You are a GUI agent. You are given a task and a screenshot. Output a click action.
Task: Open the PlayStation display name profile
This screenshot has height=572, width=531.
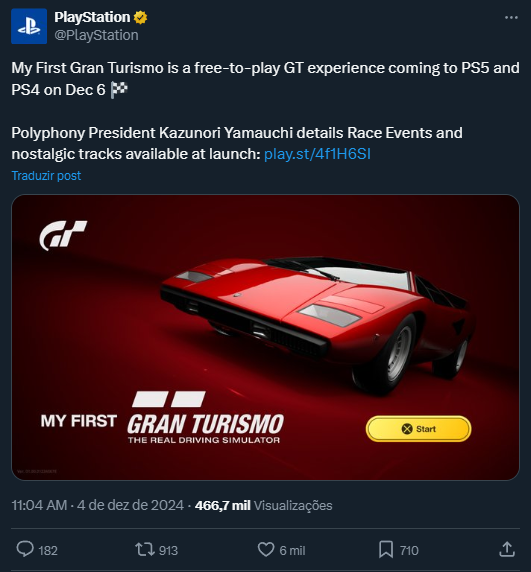tap(92, 17)
